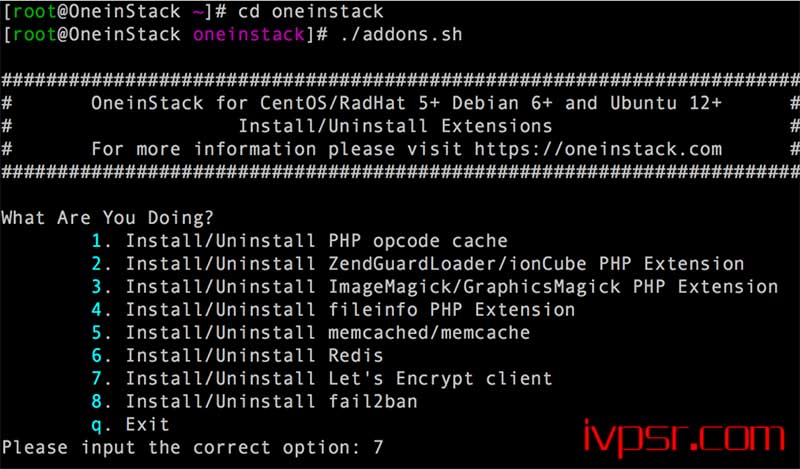Click the magenta oneinstack directory name in prompt

coord(249,34)
